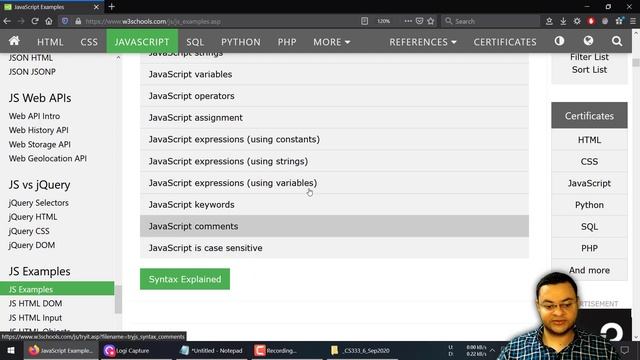Viewport: 640px width, 360px height.
Task: Open the HTML tutorial nav item
Action: (50, 42)
